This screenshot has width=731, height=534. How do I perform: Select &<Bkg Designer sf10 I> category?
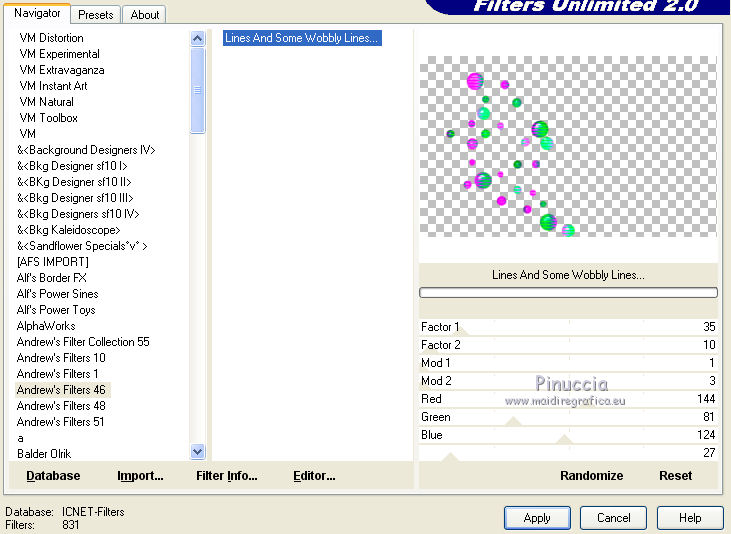(x=72, y=166)
